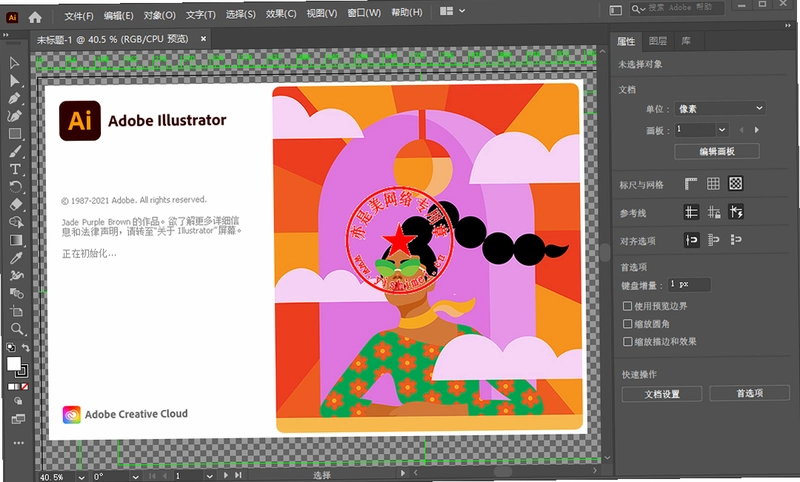Go to next artboard arrow in panel
This screenshot has width=800, height=482.
(x=757, y=130)
